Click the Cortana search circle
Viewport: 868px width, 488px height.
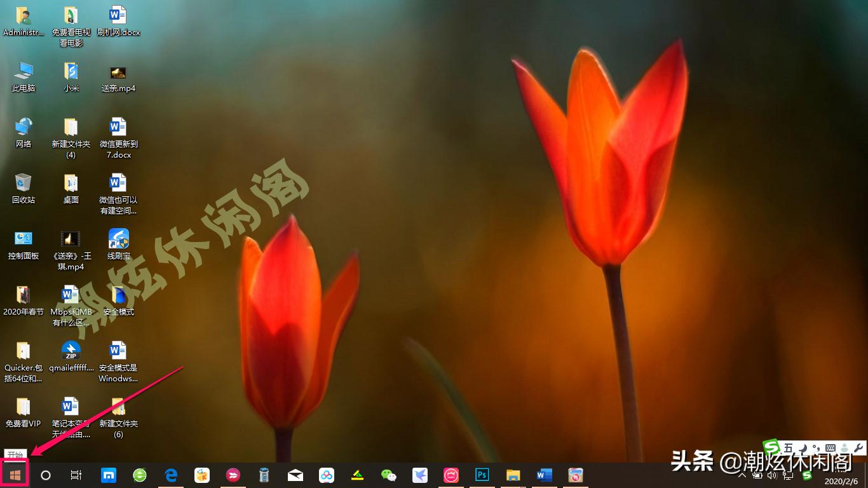click(44, 475)
